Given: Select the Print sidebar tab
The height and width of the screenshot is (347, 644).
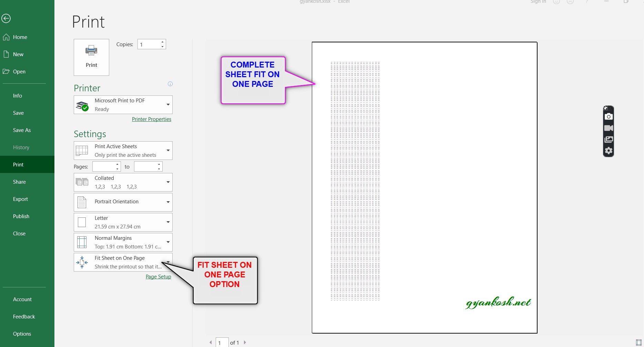Looking at the screenshot, I should (27, 165).
